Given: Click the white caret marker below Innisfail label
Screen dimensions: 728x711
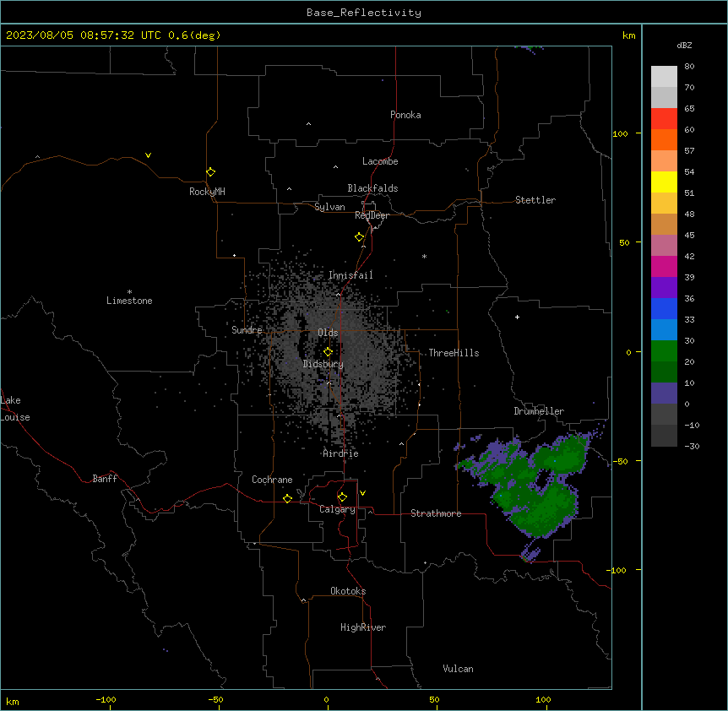Looking at the screenshot, I should point(338,294).
